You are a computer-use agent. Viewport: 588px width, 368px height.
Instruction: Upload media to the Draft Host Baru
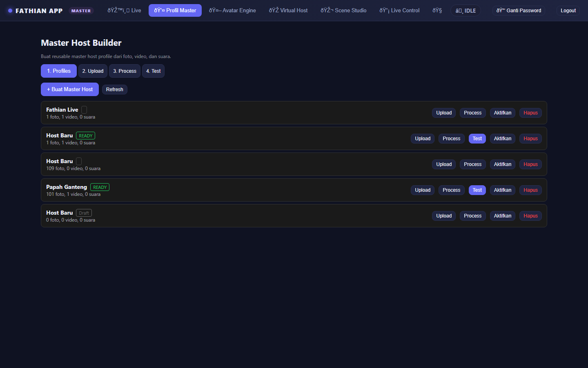pos(444,216)
